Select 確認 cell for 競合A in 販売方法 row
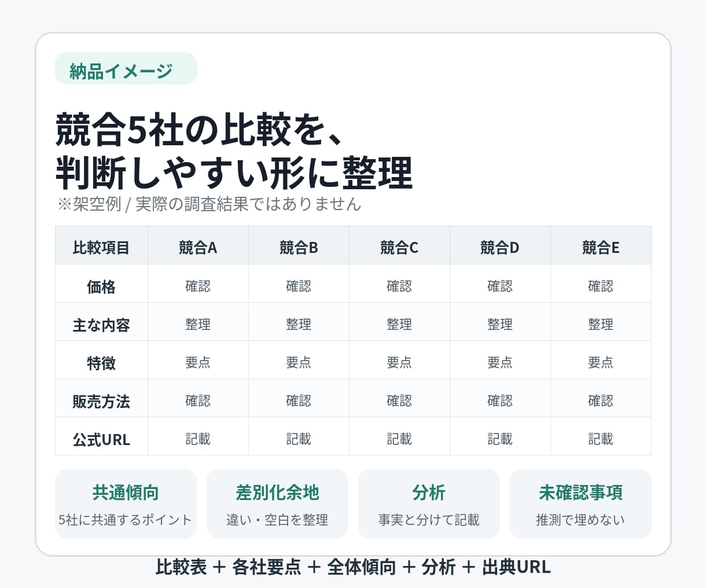The height and width of the screenshot is (588, 706). point(198,398)
